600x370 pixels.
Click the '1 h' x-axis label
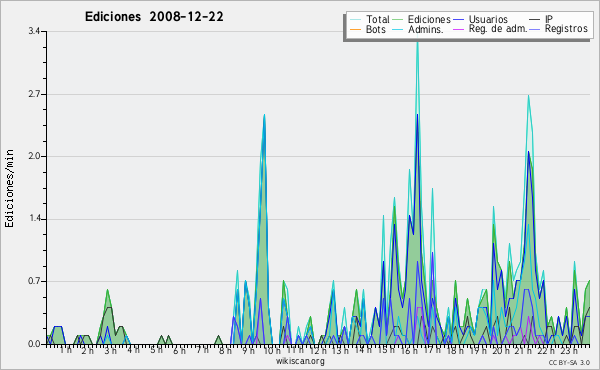pyautogui.click(x=65, y=350)
